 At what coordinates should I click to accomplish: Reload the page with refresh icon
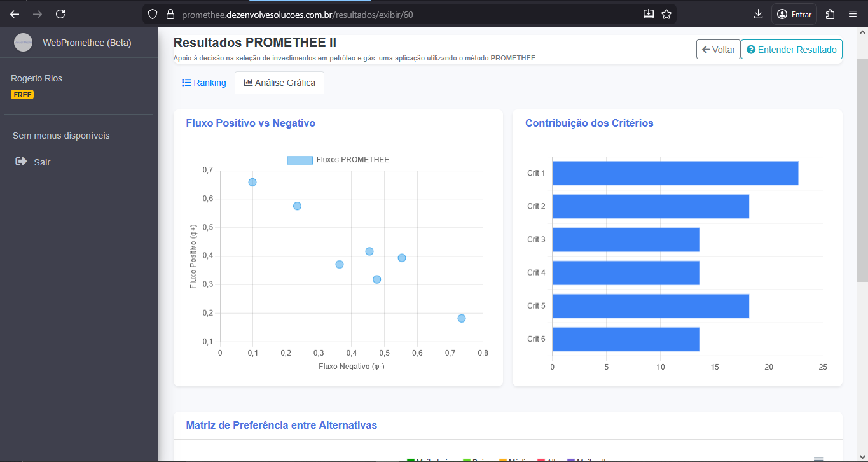click(x=60, y=14)
